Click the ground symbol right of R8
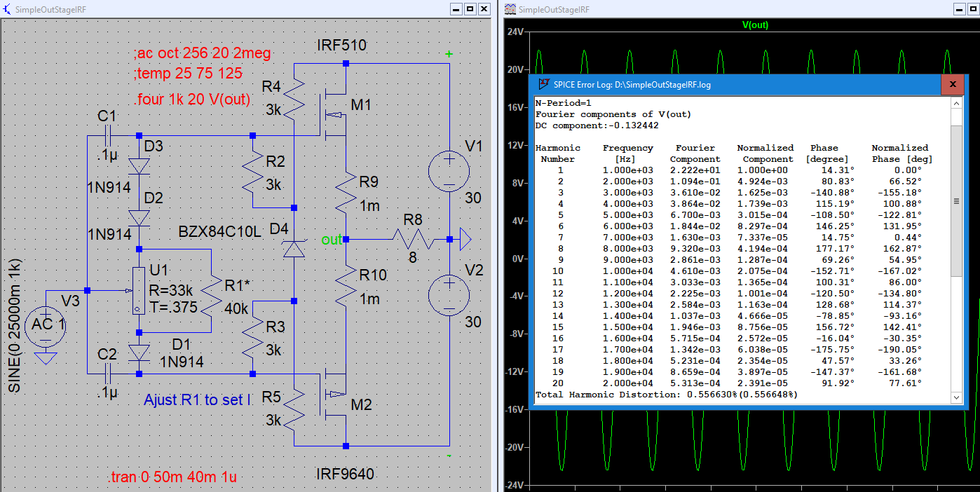Screen dimensions: 980x492 coord(464,240)
